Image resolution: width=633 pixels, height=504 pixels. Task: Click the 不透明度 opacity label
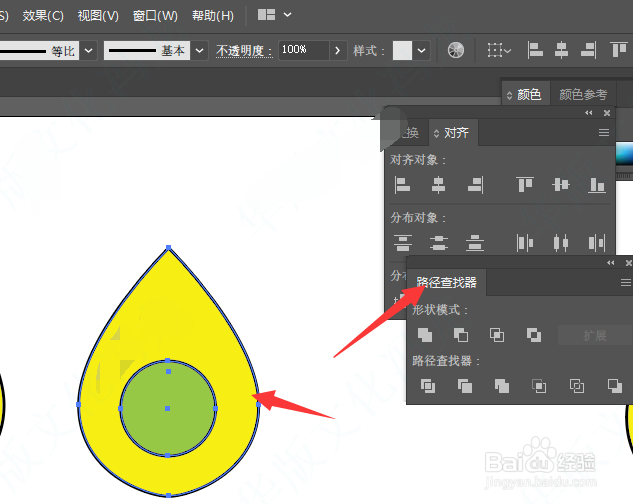tap(244, 51)
